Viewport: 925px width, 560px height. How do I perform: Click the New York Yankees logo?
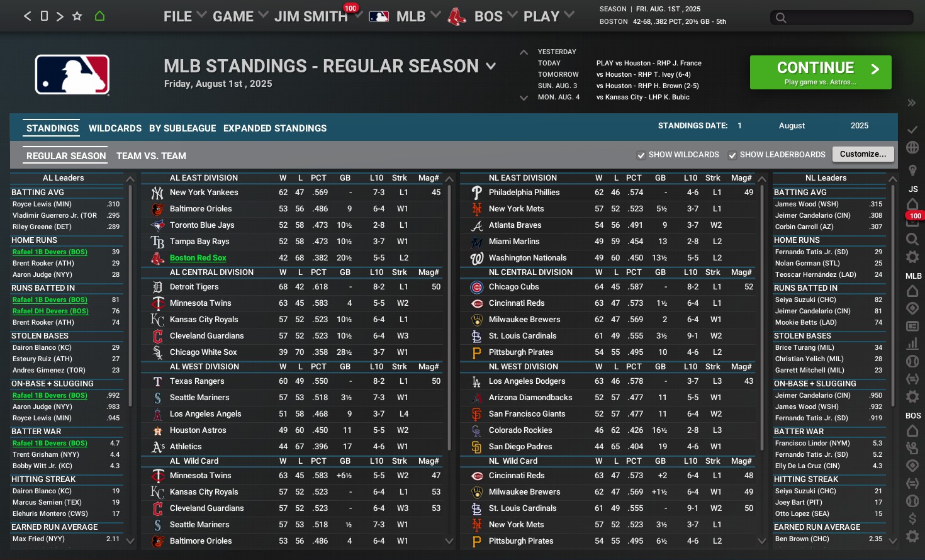(158, 193)
